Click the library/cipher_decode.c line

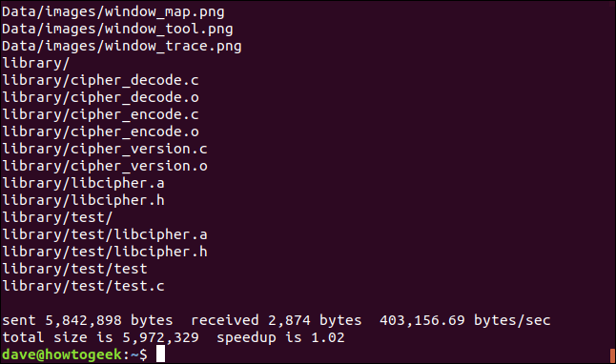point(100,80)
